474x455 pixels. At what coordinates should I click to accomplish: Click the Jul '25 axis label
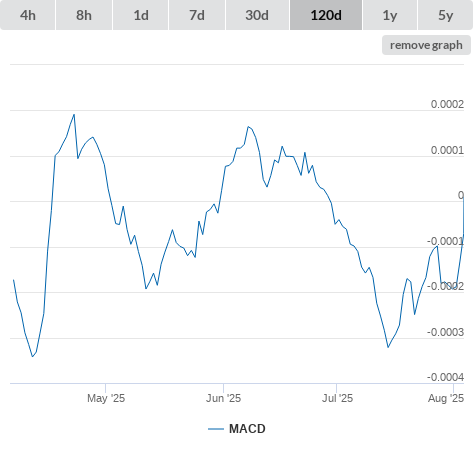point(337,398)
